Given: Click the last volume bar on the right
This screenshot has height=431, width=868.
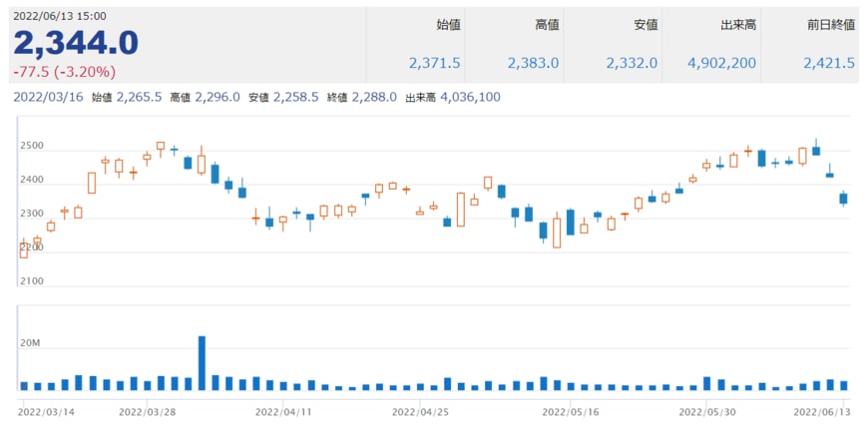Looking at the screenshot, I should click(843, 385).
